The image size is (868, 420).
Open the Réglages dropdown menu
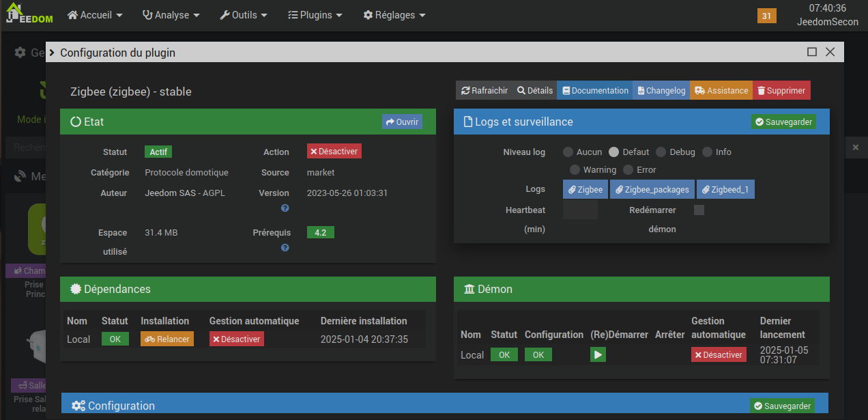[x=394, y=15]
